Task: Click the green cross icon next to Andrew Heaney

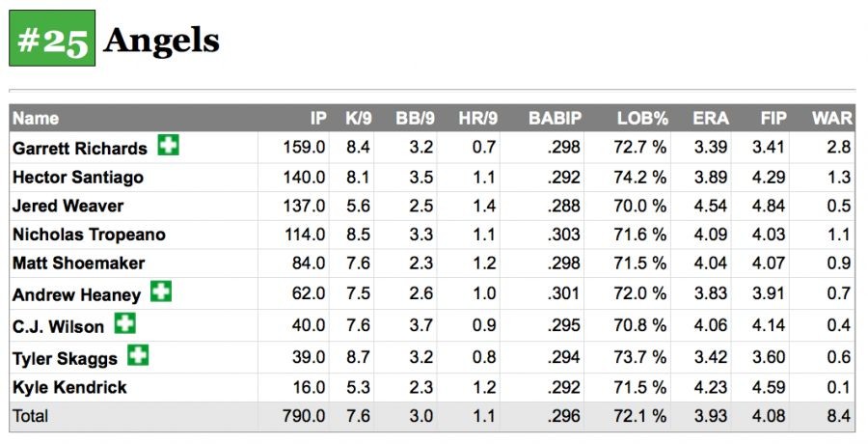Action: [161, 292]
